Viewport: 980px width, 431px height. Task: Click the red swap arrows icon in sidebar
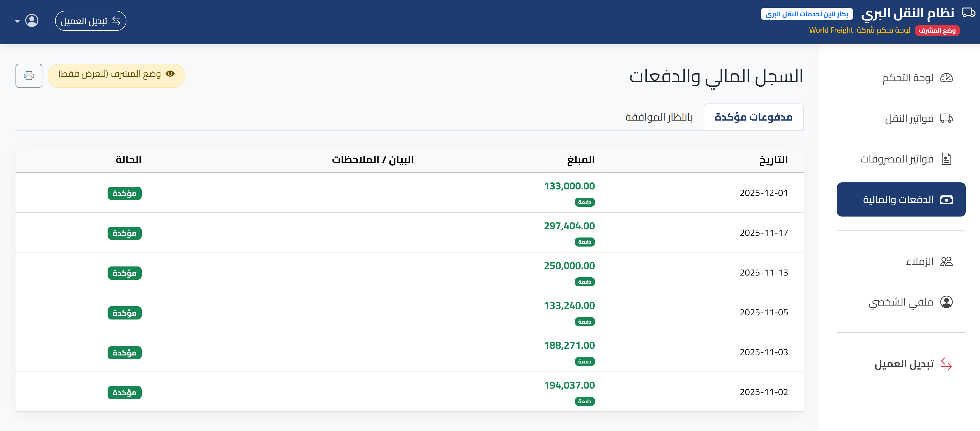[946, 364]
